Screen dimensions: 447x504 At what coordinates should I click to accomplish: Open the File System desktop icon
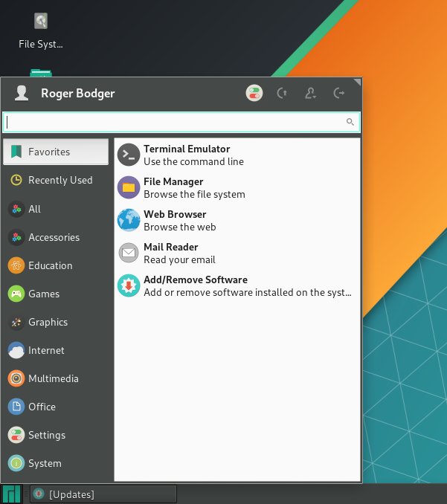pyautogui.click(x=41, y=22)
